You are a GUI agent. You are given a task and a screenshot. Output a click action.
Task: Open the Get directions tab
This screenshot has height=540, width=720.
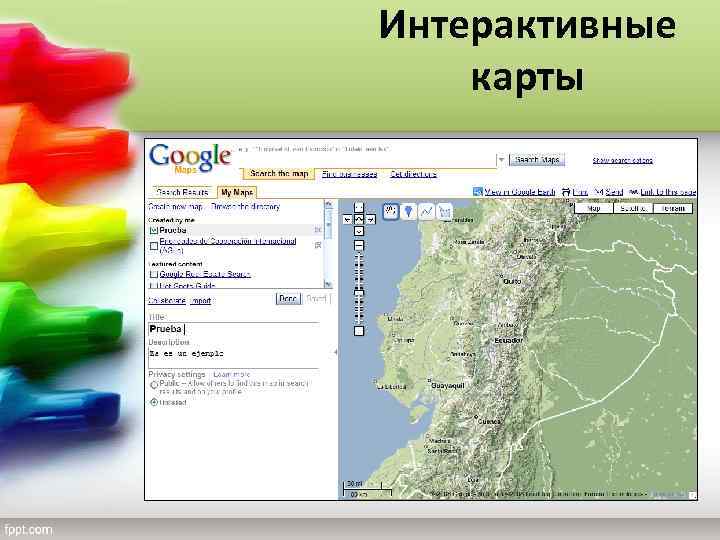pyautogui.click(x=413, y=174)
